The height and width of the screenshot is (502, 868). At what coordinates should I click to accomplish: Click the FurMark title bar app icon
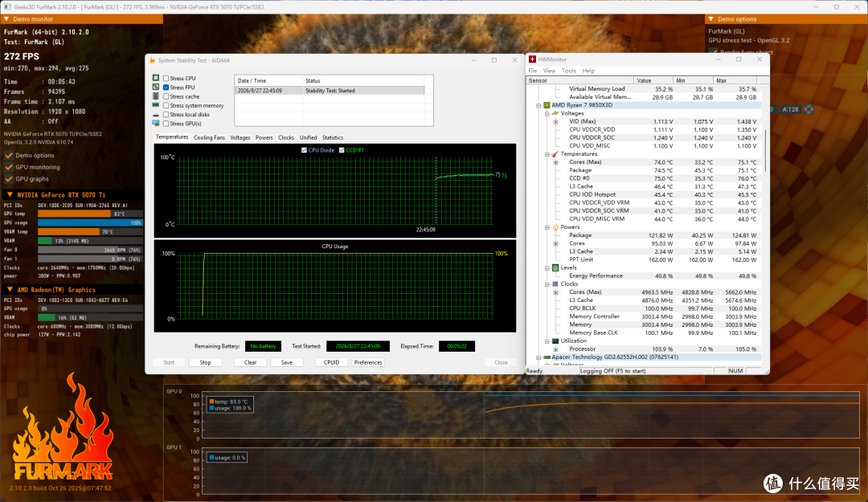pyautogui.click(x=7, y=6)
